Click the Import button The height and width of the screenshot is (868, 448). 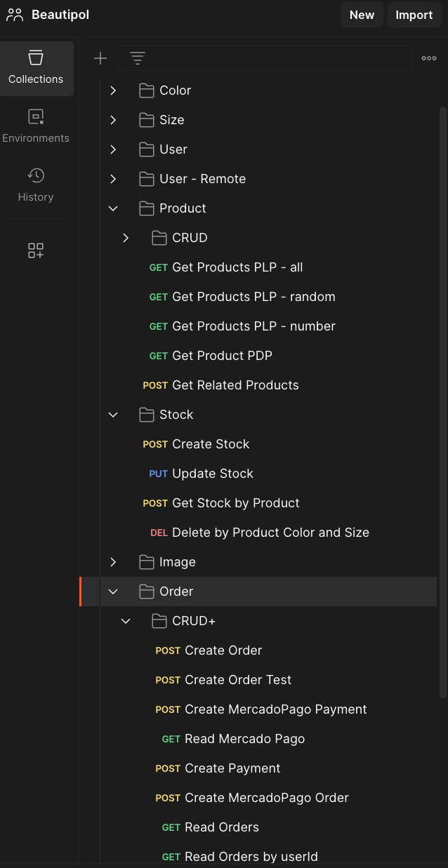[x=414, y=15]
